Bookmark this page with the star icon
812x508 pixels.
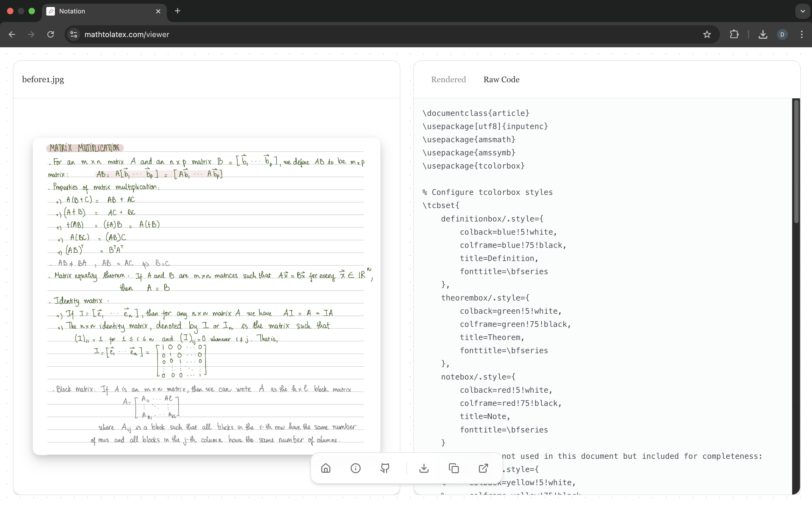pyautogui.click(x=707, y=34)
